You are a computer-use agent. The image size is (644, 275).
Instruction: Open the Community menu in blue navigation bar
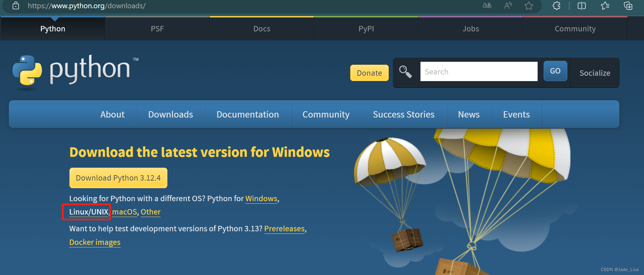(326, 114)
